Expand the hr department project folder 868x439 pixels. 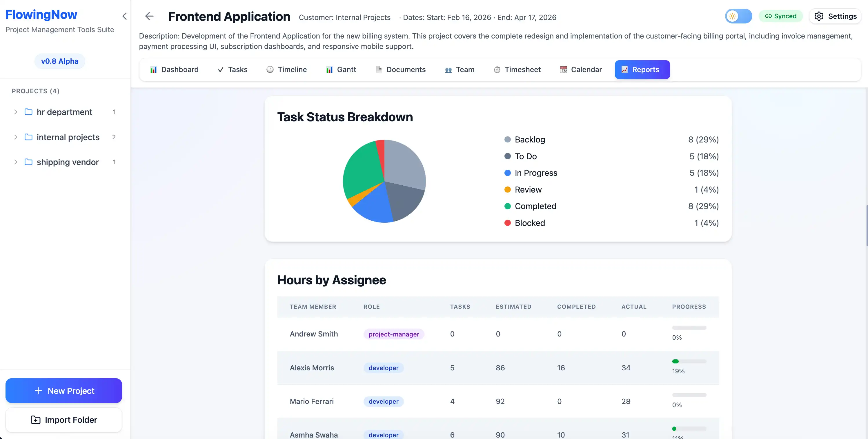[15, 112]
